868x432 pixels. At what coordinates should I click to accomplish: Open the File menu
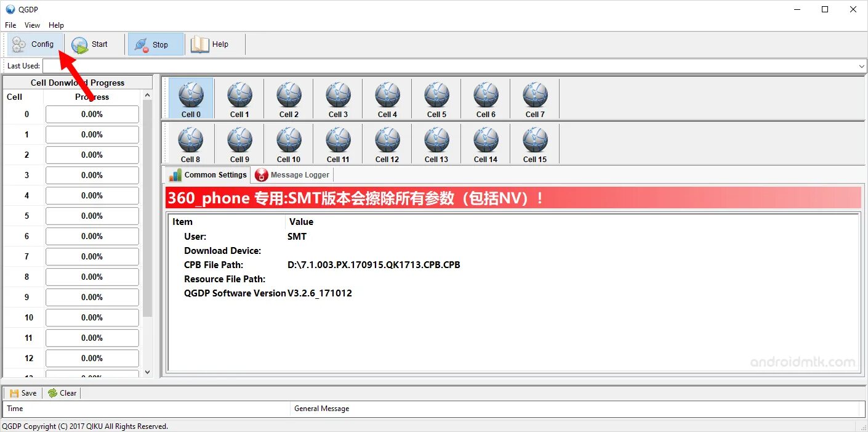pos(10,25)
